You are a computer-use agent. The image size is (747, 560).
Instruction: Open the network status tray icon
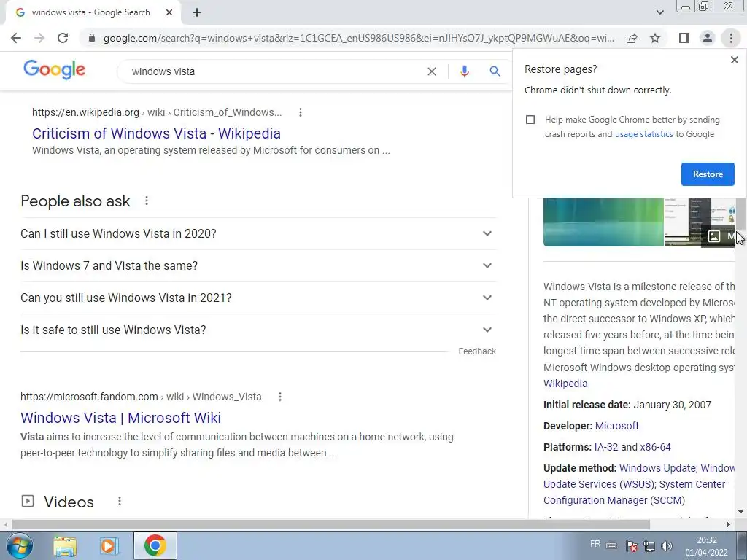[649, 546]
